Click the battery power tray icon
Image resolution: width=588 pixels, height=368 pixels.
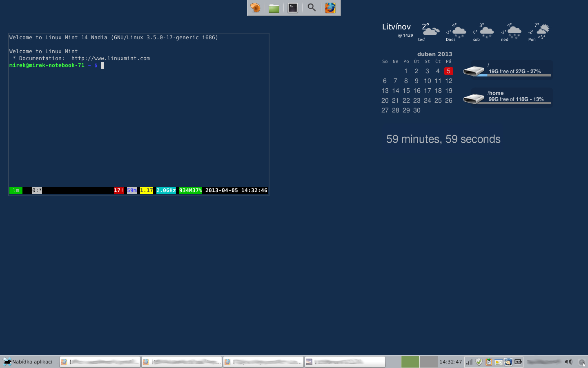pos(518,362)
